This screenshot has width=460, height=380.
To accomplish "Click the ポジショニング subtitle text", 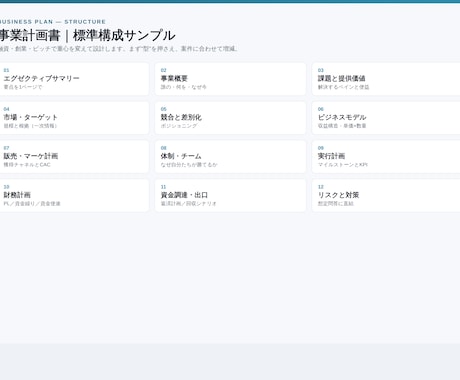I will pos(179,126).
